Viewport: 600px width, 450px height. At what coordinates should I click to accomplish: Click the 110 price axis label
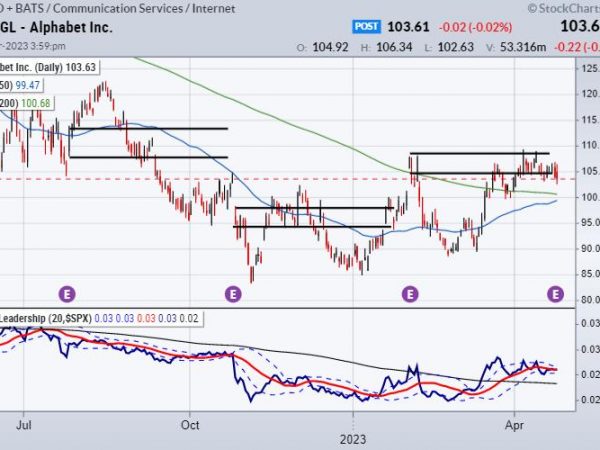coord(590,145)
